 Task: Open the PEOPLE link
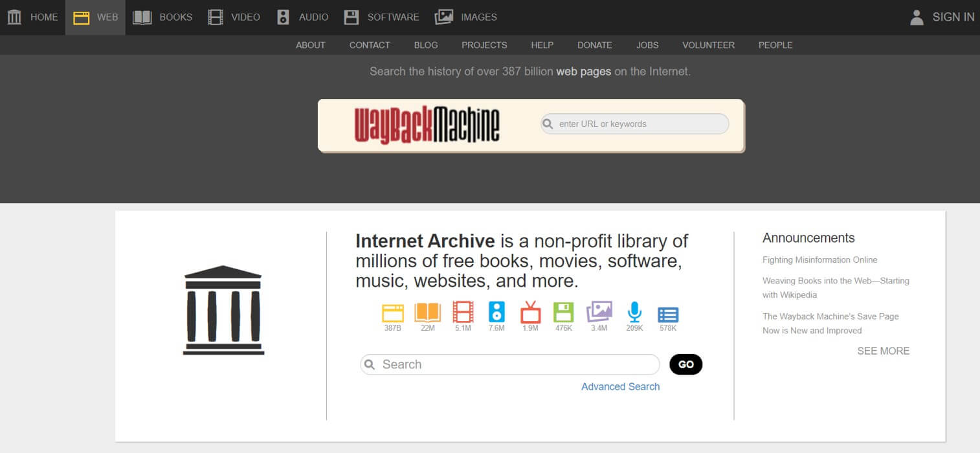pos(775,45)
